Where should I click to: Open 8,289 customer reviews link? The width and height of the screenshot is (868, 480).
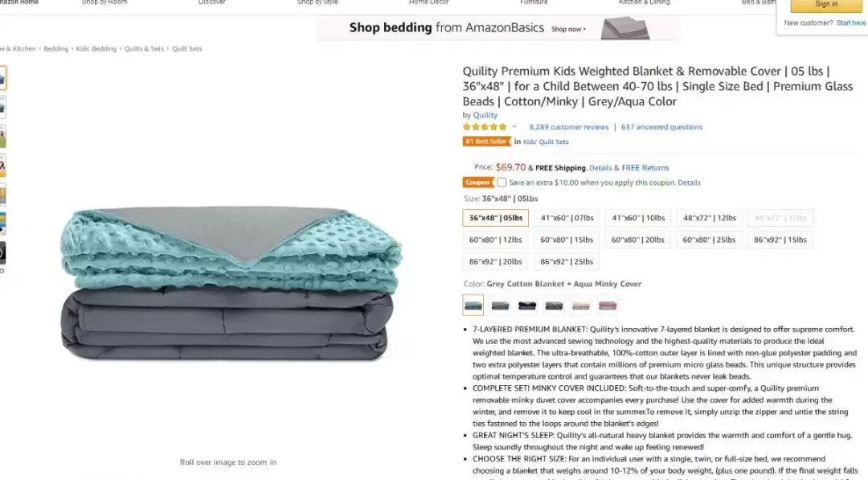pyautogui.click(x=568, y=127)
